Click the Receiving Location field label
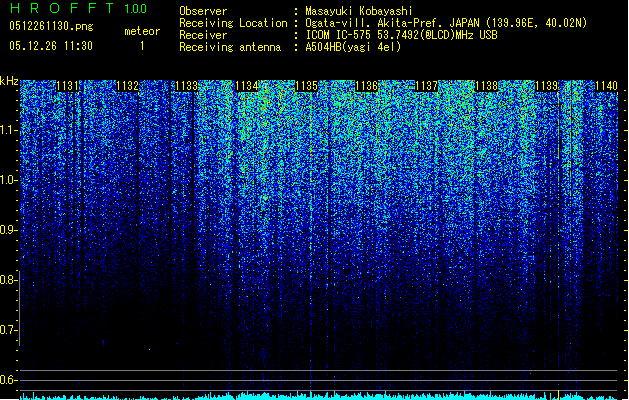This screenshot has height=400, width=629. click(x=233, y=23)
